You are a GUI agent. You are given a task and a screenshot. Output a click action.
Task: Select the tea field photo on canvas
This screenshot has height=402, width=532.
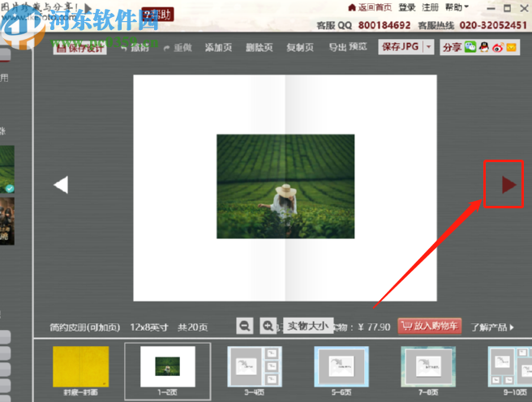point(285,186)
